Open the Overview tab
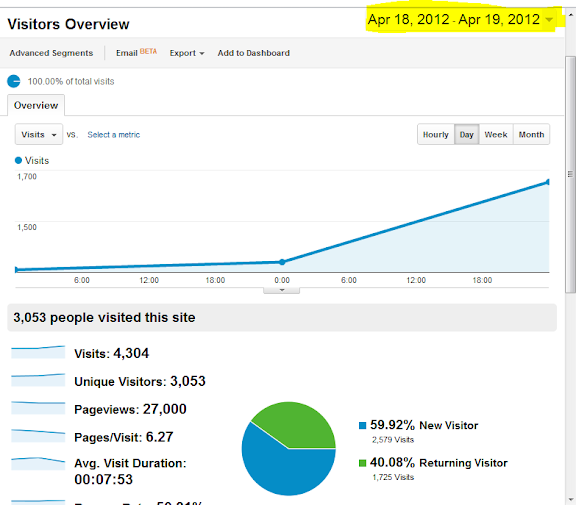The height and width of the screenshot is (505, 576). (36, 105)
